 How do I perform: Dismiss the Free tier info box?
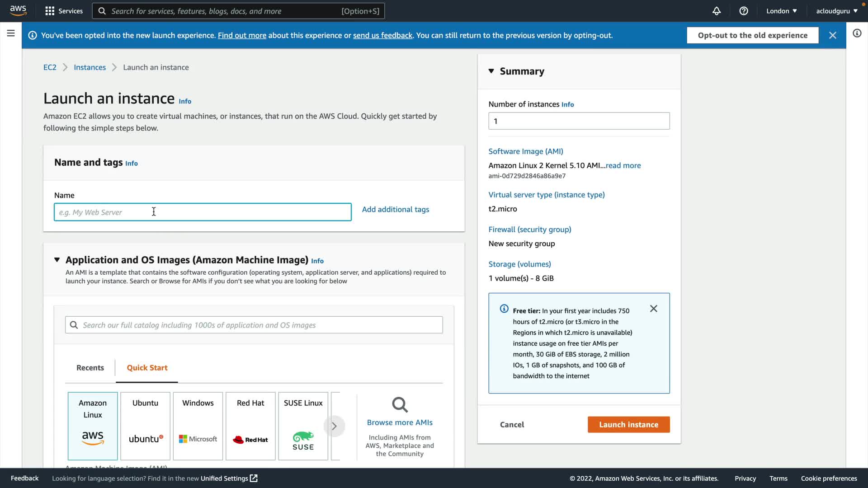pyautogui.click(x=654, y=309)
